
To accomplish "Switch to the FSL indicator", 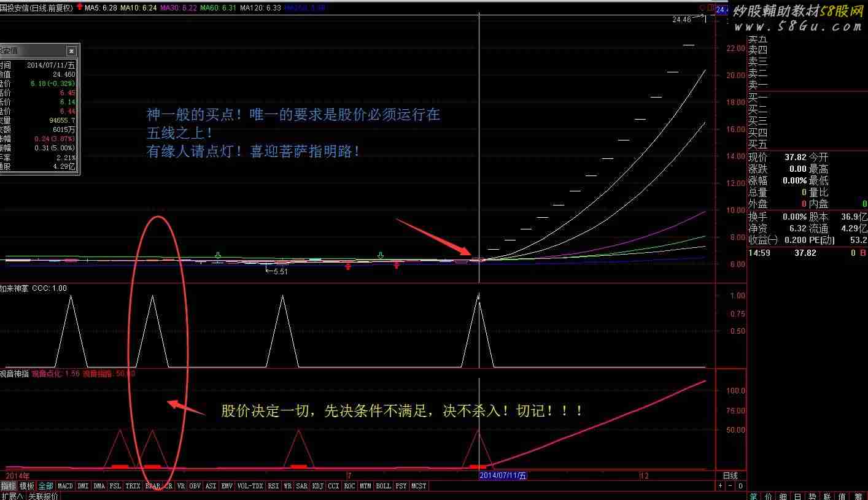I will point(115,486).
